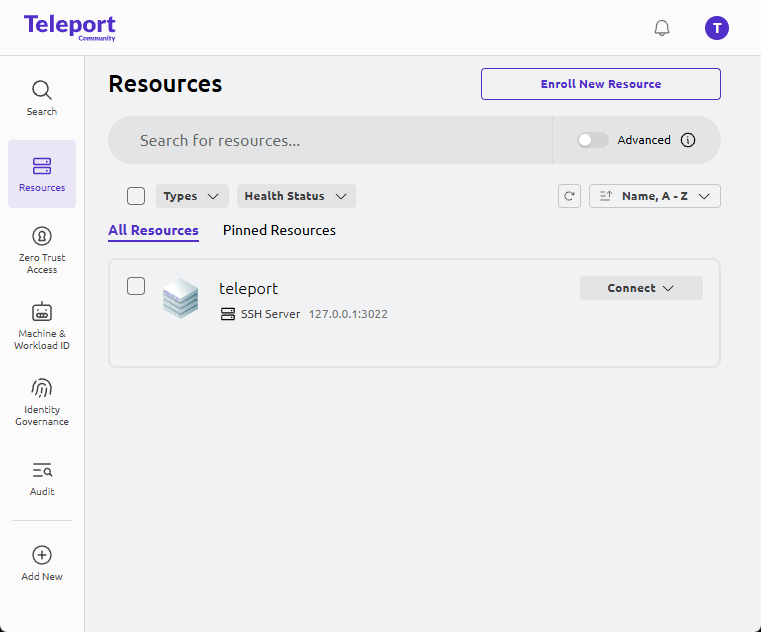Image resolution: width=761 pixels, height=632 pixels.
Task: Click the Enroll New Resource button
Action: (x=600, y=84)
